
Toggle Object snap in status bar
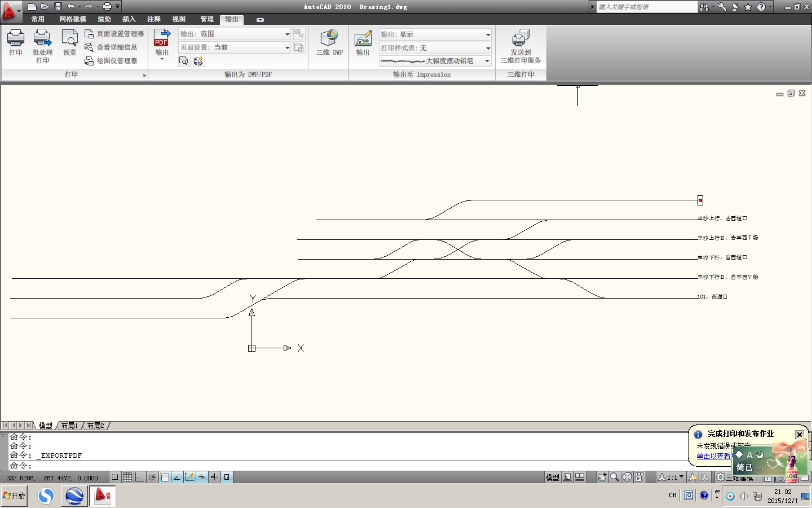point(165,478)
